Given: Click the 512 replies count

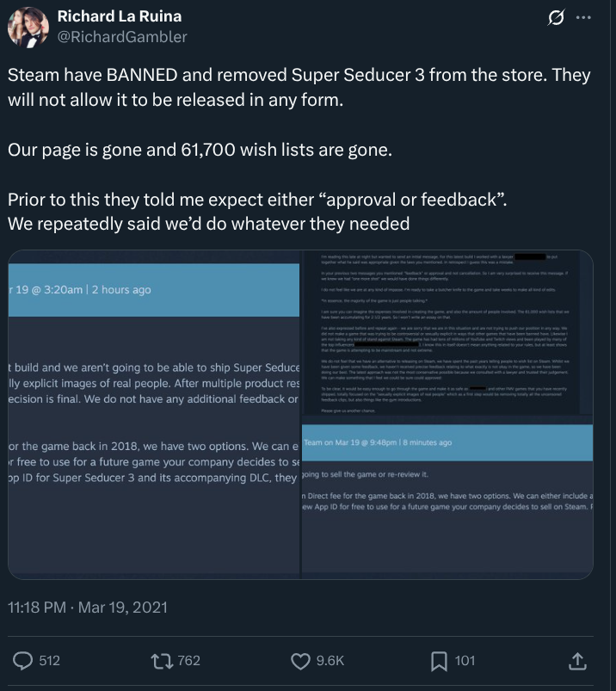Looking at the screenshot, I should (x=49, y=661).
